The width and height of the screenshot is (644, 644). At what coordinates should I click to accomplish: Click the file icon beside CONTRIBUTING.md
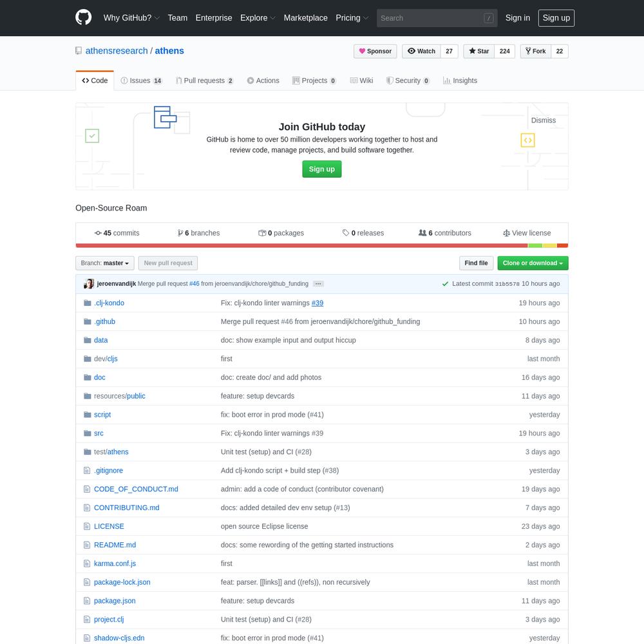(x=87, y=507)
